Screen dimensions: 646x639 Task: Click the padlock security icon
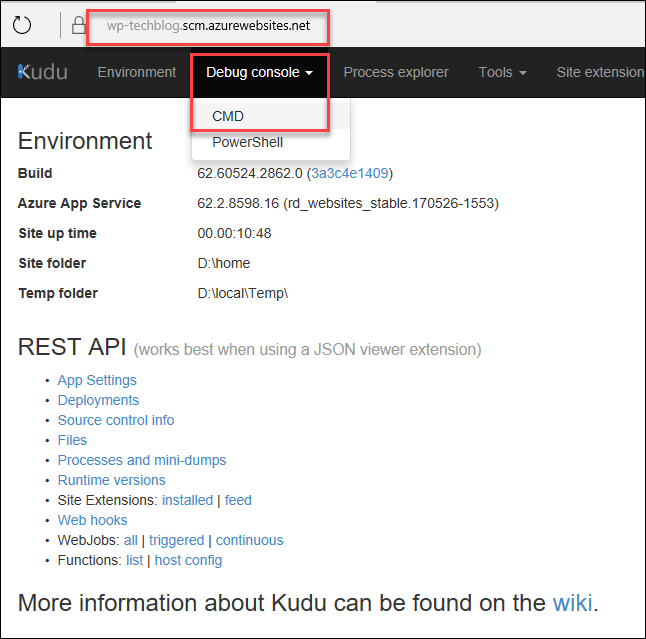coord(78,25)
